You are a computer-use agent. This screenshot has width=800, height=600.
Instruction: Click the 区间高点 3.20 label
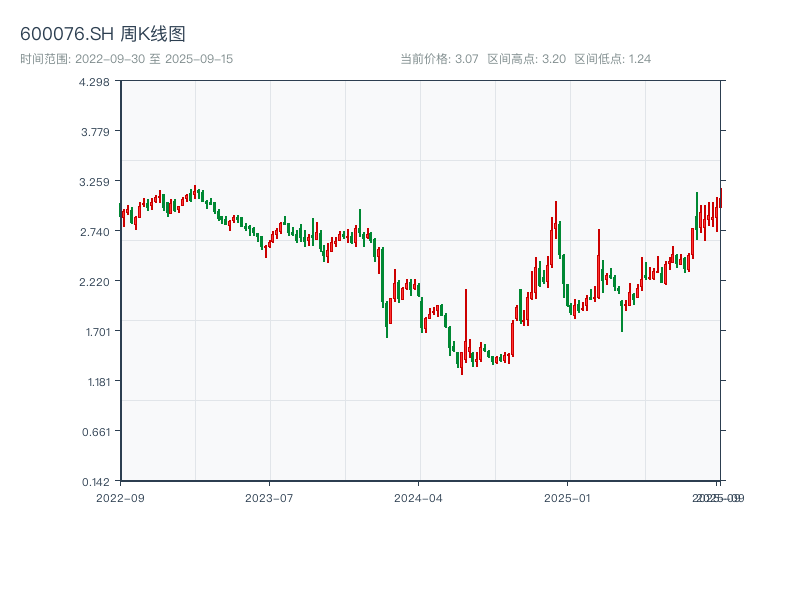tap(526, 59)
